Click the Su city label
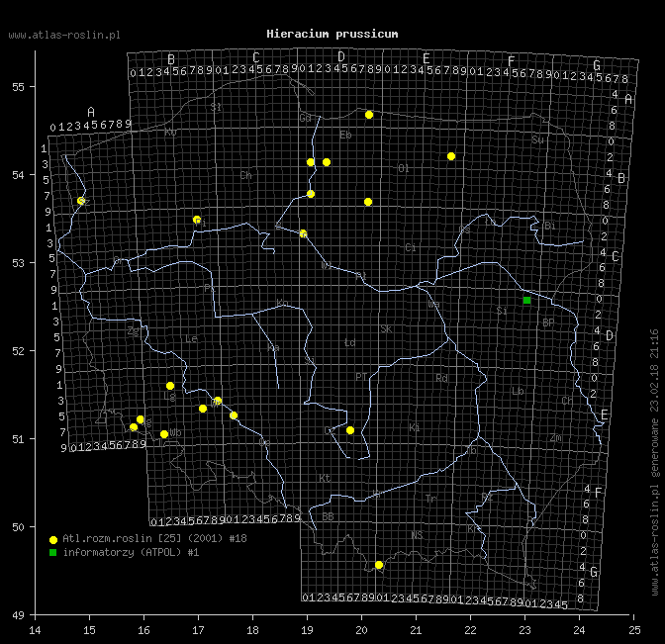Image resolution: width=665 pixels, height=644 pixels. [x=537, y=139]
